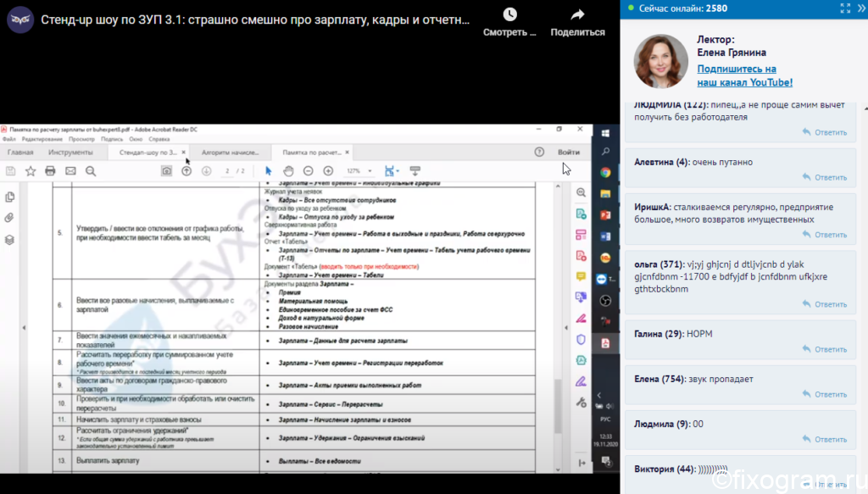The image size is (868, 494).
Task: Switch to Стендап-шоу по 3... document tab
Action: tap(147, 153)
